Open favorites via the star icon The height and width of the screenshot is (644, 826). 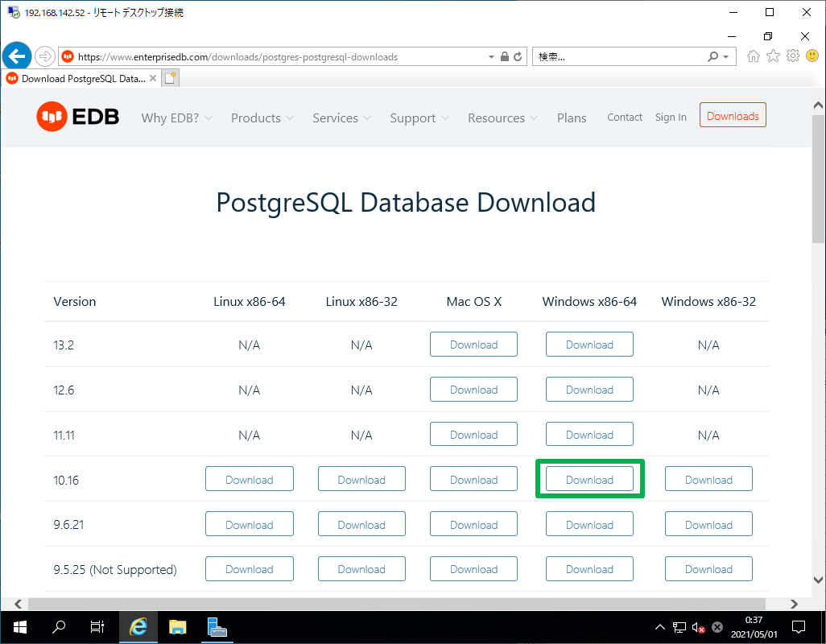click(x=773, y=56)
